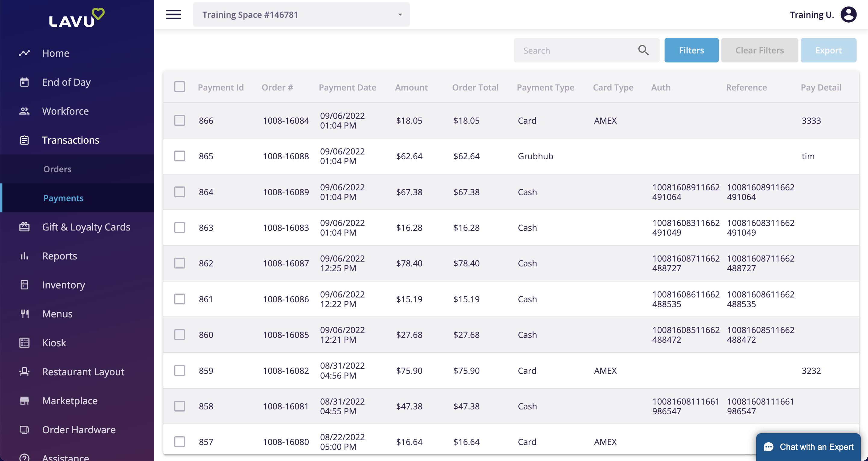Open the hamburger navigation menu
This screenshot has width=868, height=461.
[174, 14]
